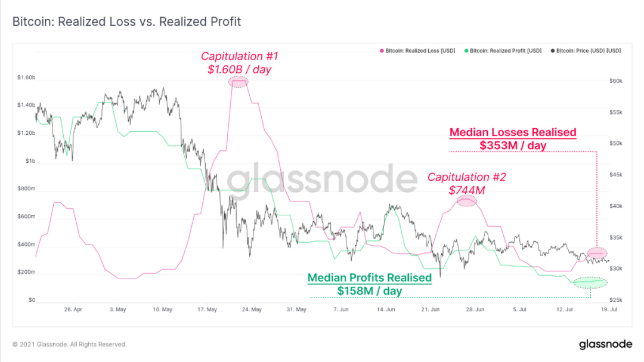Screen dimensions: 644x362
Task: Select the Capitulation #2 $744M annotation
Action: click(466, 183)
